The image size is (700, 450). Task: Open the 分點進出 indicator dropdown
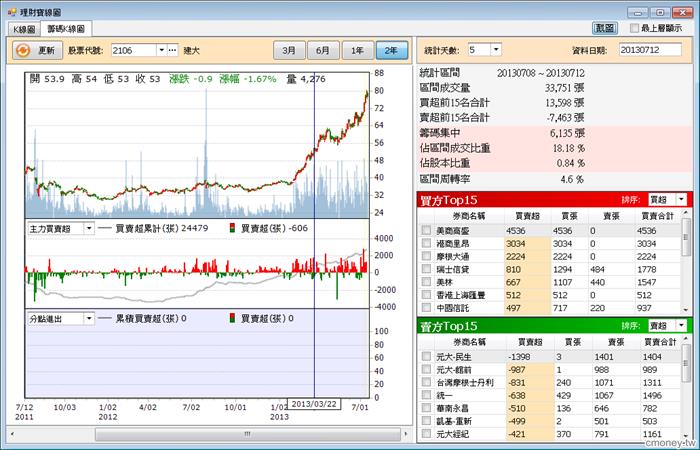pos(89,318)
